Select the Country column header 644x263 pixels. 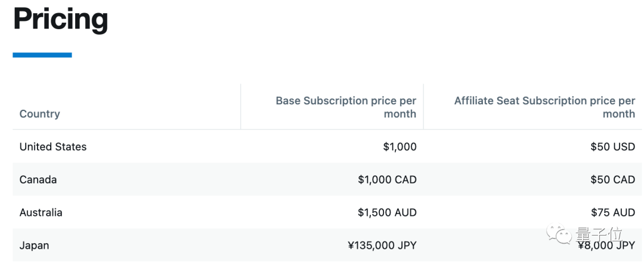coord(39,113)
